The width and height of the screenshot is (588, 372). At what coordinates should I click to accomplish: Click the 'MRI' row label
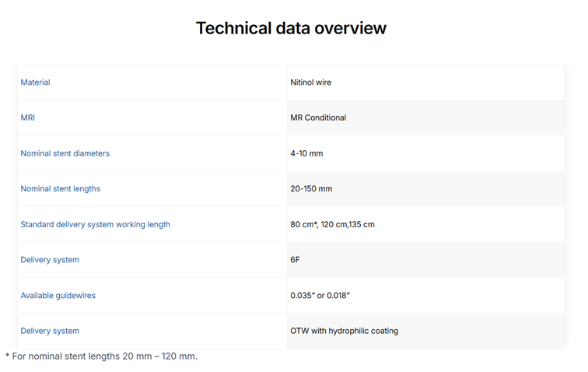[27, 118]
